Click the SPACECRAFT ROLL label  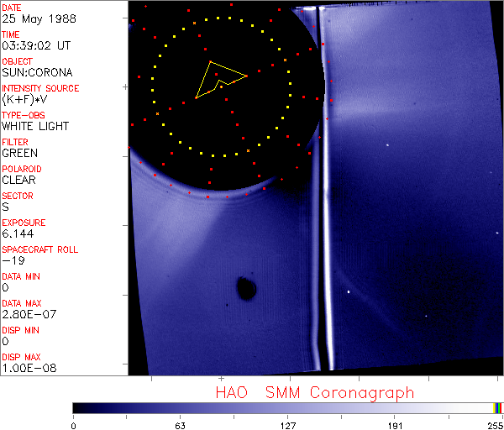[40, 249]
